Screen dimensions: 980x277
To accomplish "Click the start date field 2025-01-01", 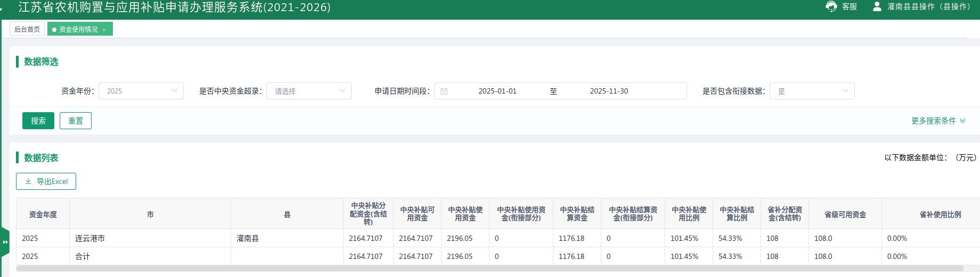I will coord(497,91).
